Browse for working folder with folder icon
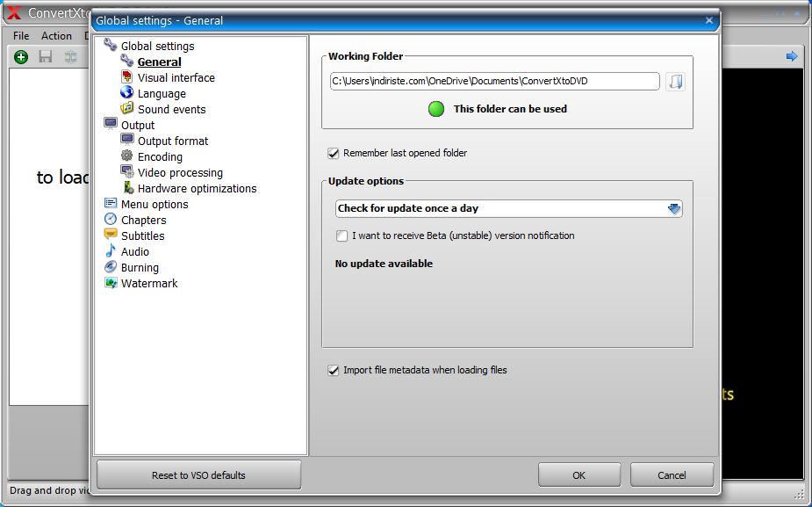 click(x=675, y=82)
